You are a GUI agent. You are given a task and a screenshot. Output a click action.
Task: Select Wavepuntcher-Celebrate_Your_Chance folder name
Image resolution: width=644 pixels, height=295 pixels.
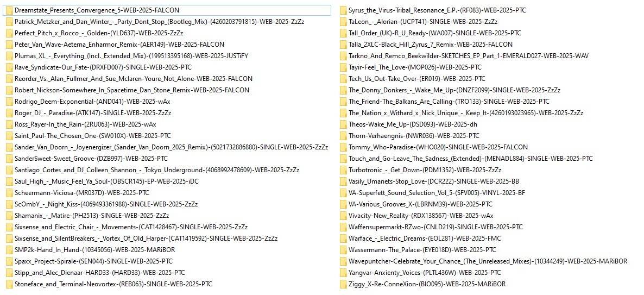pyautogui.click(x=488, y=261)
